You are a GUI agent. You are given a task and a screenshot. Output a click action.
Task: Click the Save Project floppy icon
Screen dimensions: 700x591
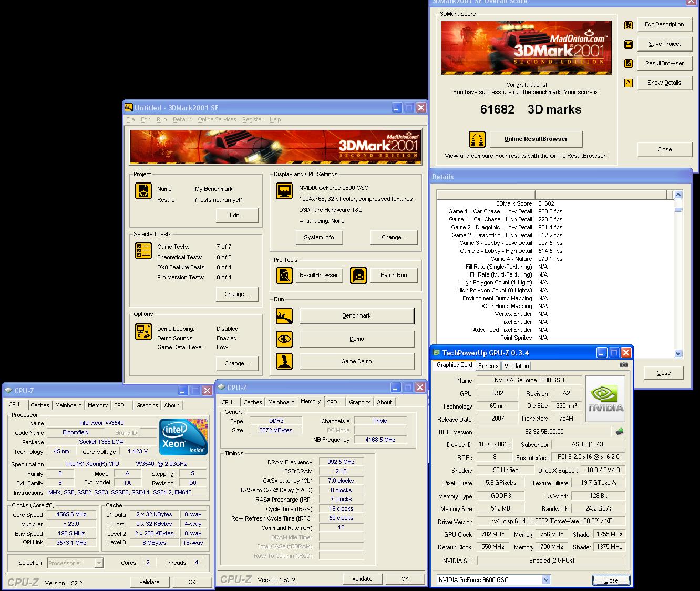[629, 45]
